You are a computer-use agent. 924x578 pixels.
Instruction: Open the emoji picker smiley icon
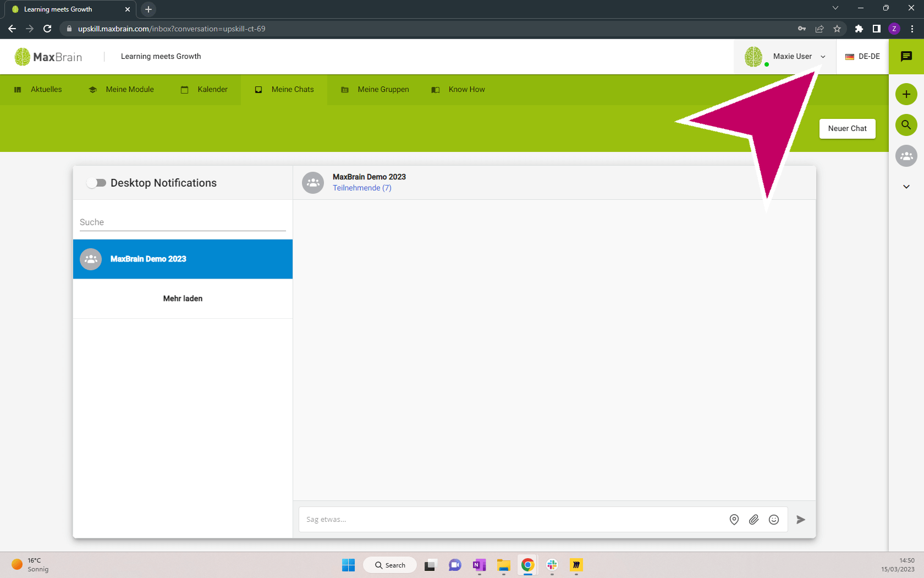[774, 520]
